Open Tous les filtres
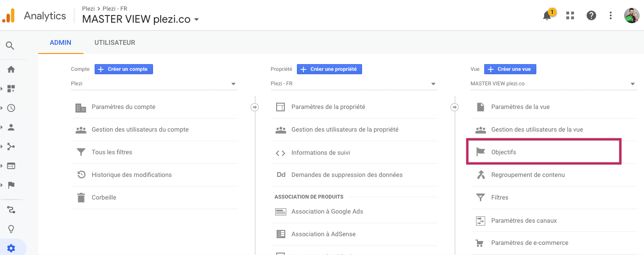644x255 pixels. click(154, 152)
